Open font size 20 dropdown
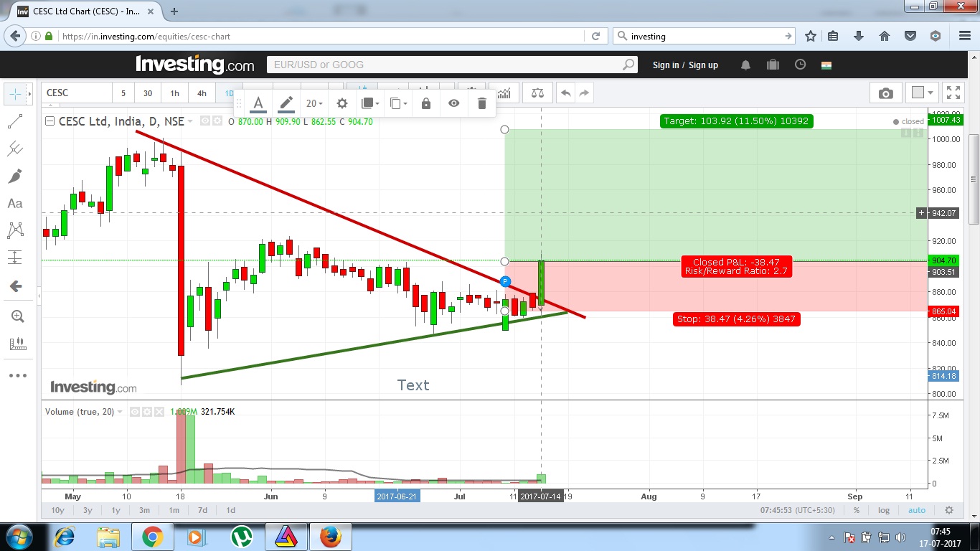The height and width of the screenshot is (551, 980). (x=314, y=103)
